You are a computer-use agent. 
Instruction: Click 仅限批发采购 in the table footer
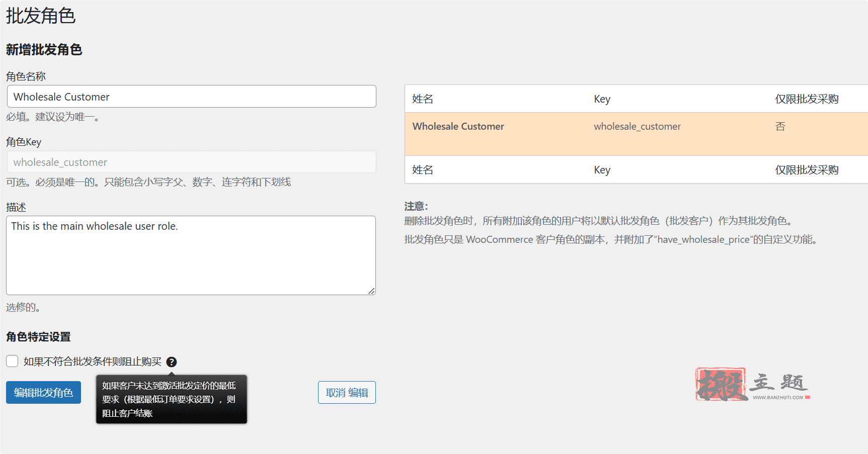[x=807, y=170]
